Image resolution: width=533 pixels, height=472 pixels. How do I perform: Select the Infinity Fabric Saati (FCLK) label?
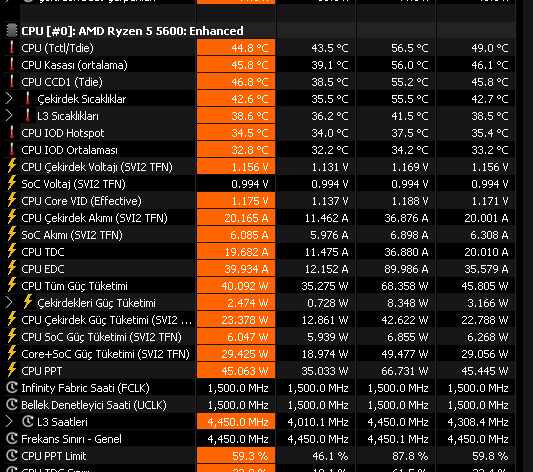click(85, 388)
